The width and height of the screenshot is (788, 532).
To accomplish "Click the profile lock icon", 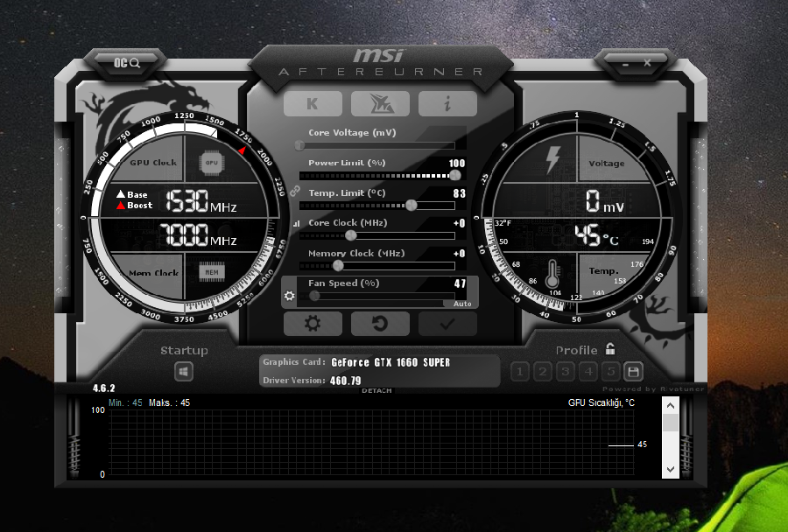I will (610, 348).
